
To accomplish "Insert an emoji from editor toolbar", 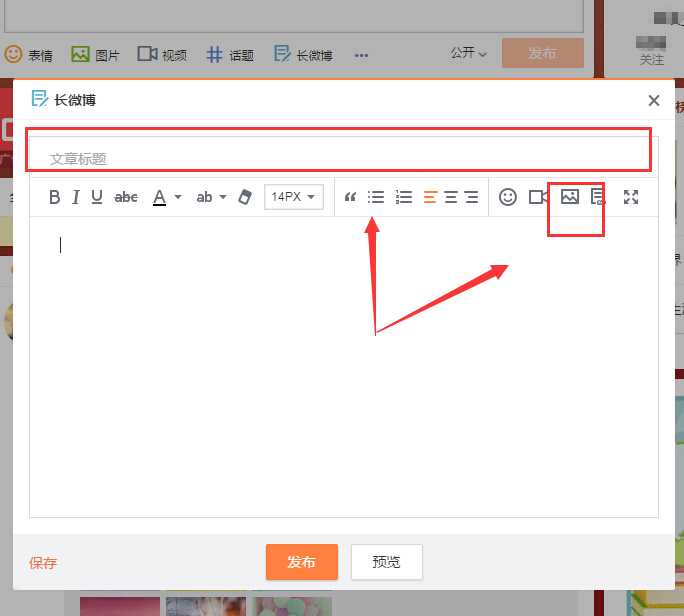I will pyautogui.click(x=508, y=197).
